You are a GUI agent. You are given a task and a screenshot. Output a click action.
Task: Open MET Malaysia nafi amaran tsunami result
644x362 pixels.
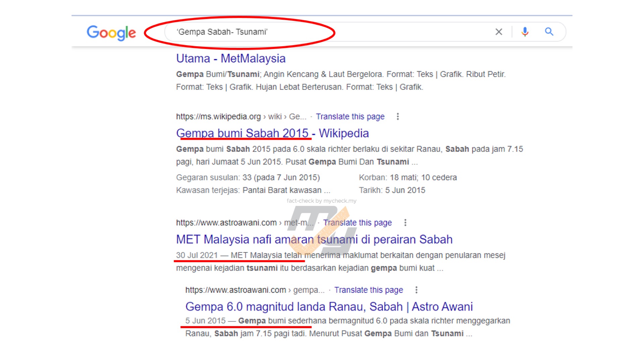click(314, 239)
